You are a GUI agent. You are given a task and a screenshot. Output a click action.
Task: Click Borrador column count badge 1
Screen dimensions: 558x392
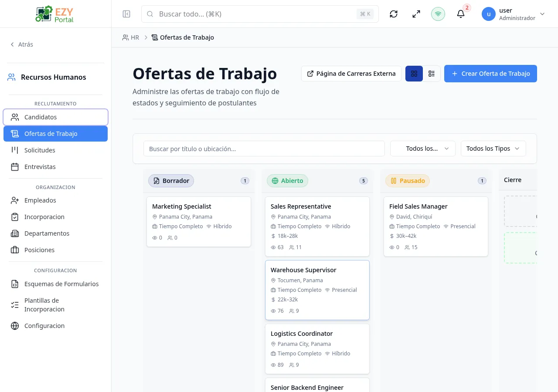[245, 181]
